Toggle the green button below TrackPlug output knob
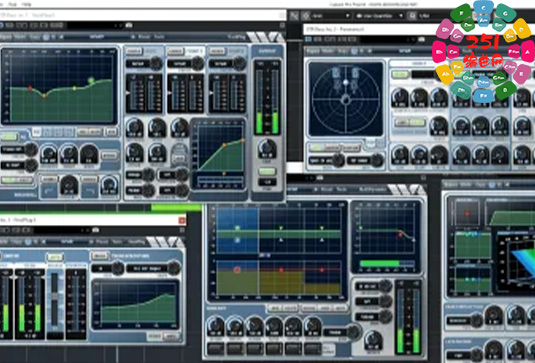This screenshot has width=535, height=363. coord(267,171)
